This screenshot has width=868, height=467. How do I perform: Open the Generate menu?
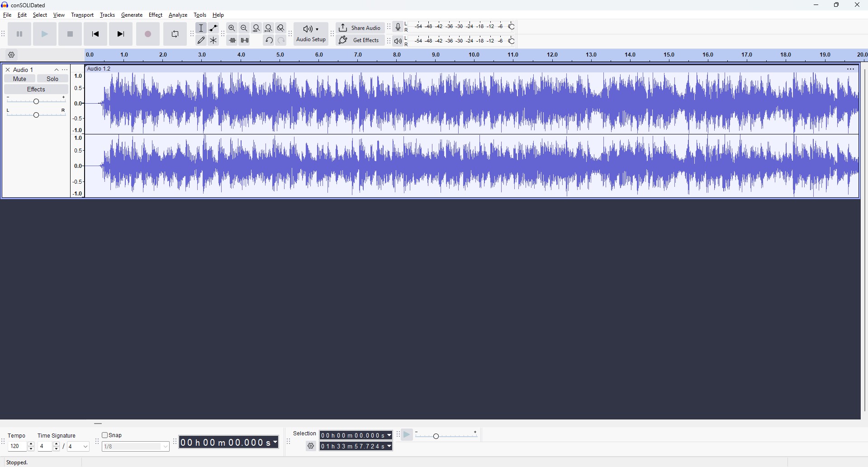click(132, 15)
